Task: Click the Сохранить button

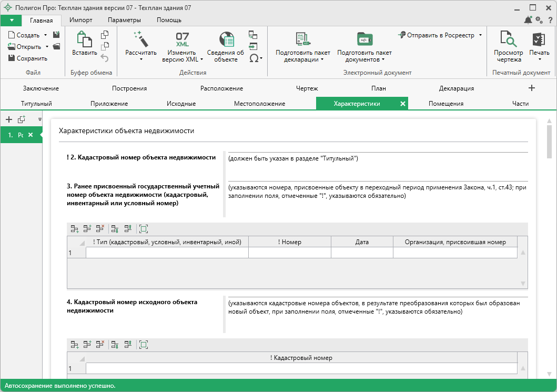Action: click(x=28, y=58)
